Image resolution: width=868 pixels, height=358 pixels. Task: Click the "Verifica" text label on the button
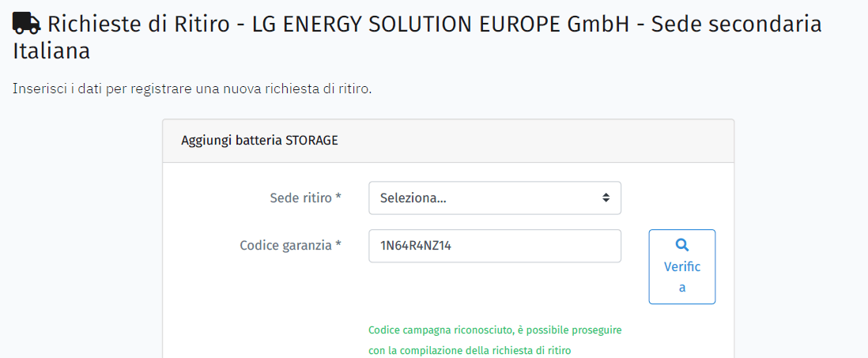pos(682,276)
